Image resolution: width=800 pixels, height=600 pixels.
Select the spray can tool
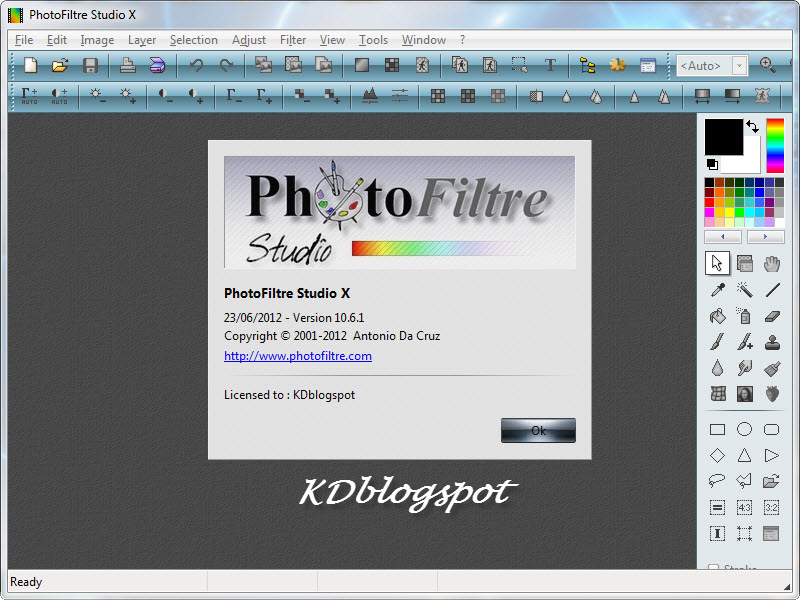pos(744,316)
